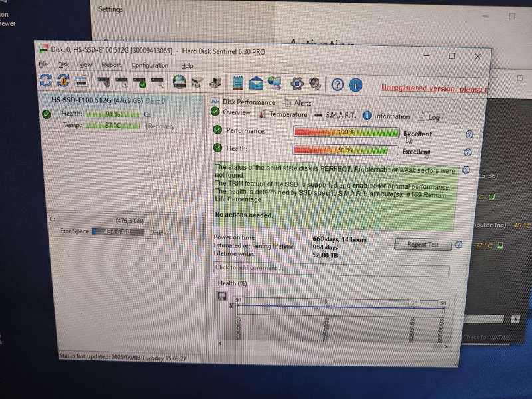The height and width of the screenshot is (399, 532).
Task: Minimize the Hard Disk Sentinel window
Action: [x=426, y=55]
